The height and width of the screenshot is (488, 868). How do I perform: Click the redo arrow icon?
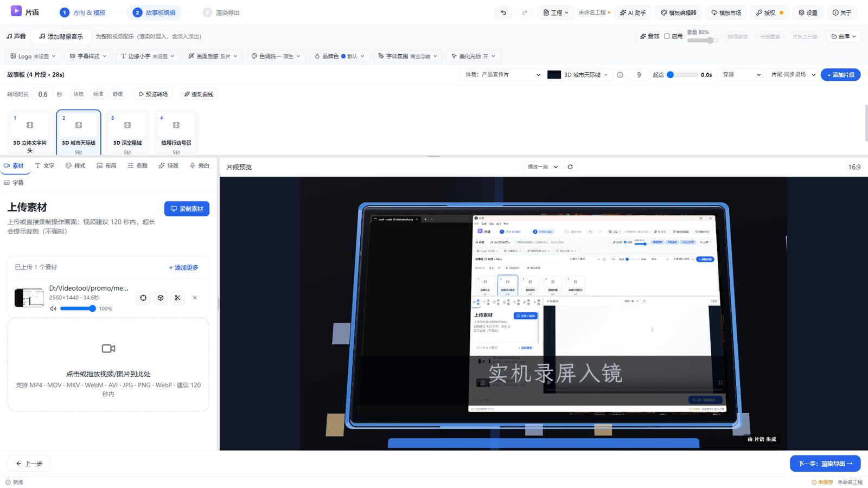[525, 12]
